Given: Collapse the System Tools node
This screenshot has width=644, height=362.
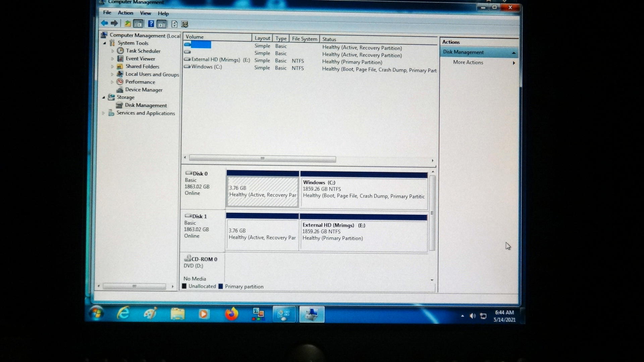Looking at the screenshot, I should tap(105, 43).
